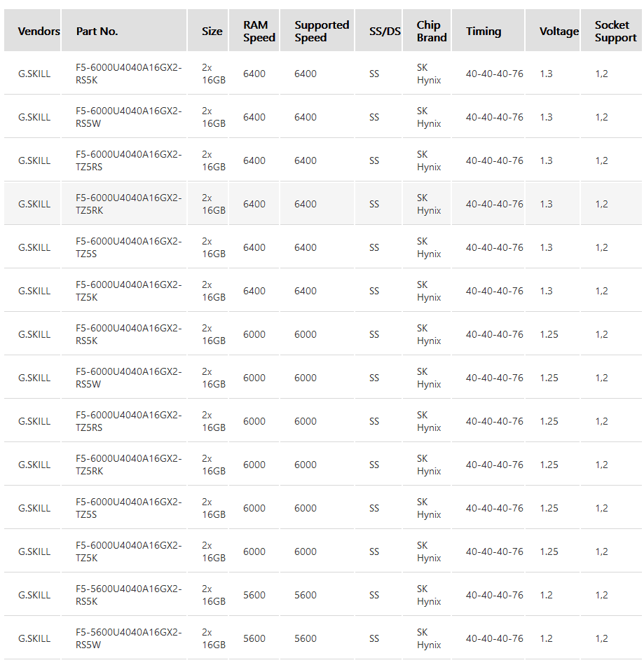Click part number F5-5600U4040A16GX2-RS5W
The image size is (644, 665).
tap(128, 638)
